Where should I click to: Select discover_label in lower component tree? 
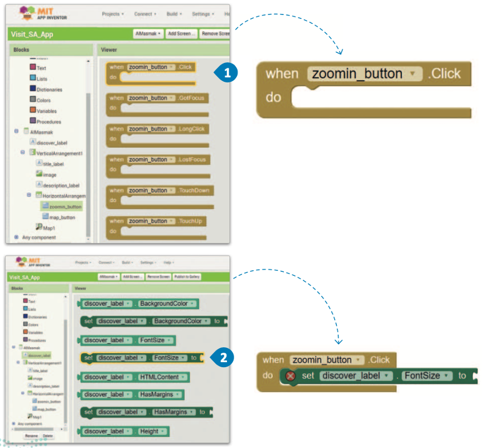(38, 355)
